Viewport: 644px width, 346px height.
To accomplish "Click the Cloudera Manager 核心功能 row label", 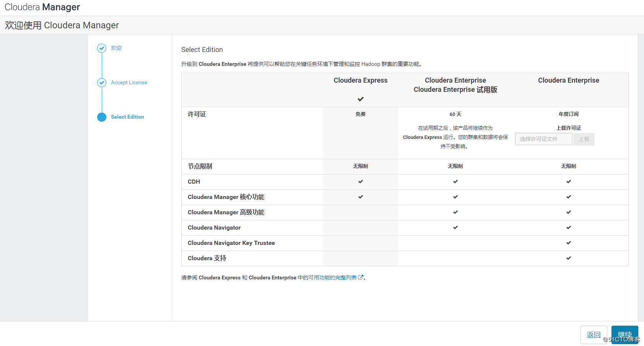I will (226, 197).
